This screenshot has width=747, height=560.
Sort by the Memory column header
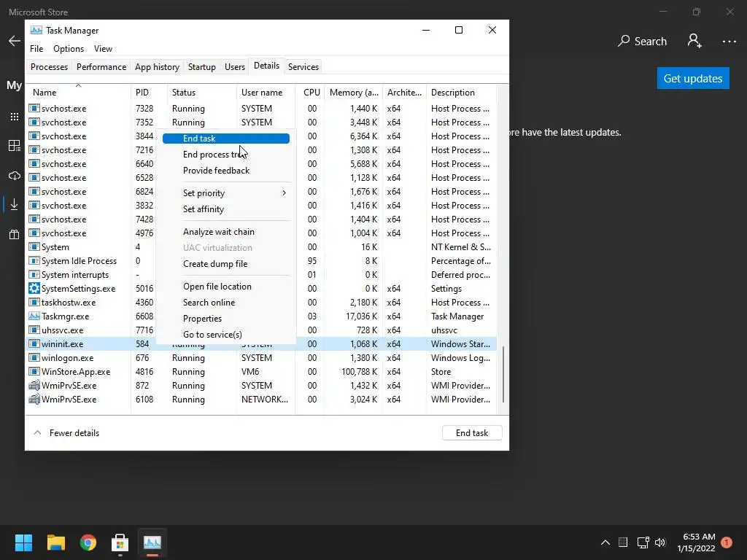click(354, 93)
